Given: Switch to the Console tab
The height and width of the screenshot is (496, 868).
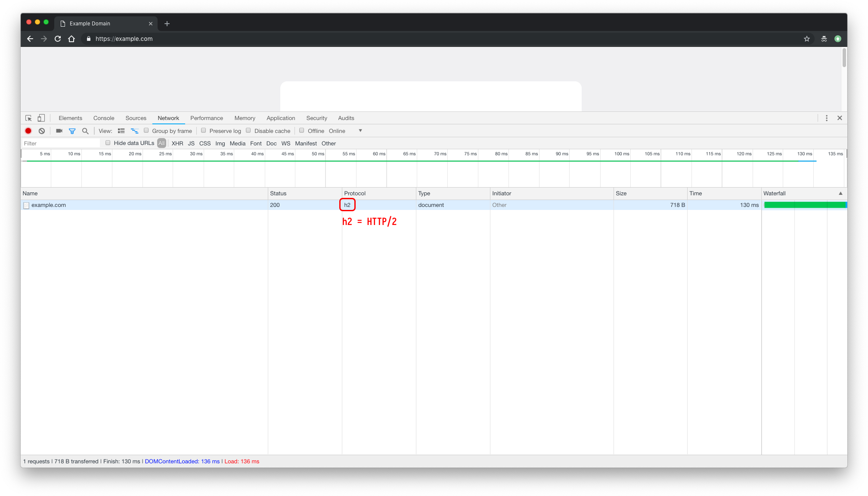Looking at the screenshot, I should pyautogui.click(x=104, y=118).
